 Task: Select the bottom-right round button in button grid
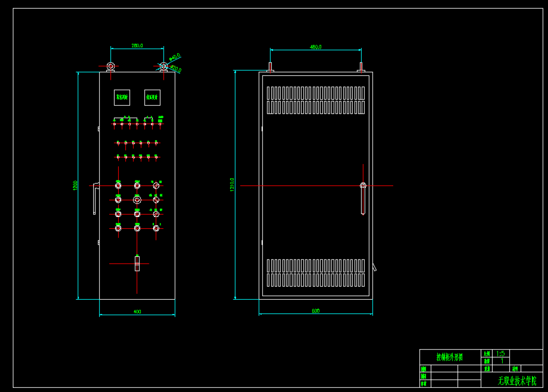pyautogui.click(x=156, y=228)
